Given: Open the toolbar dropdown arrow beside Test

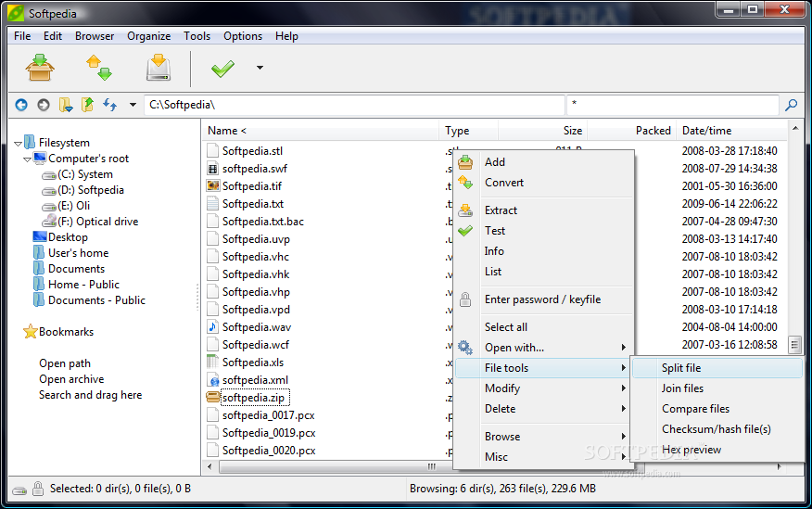Looking at the screenshot, I should coord(260,68).
